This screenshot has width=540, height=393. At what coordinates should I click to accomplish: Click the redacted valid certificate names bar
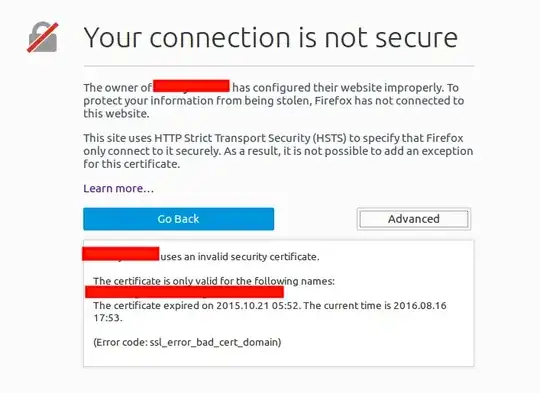185,292
